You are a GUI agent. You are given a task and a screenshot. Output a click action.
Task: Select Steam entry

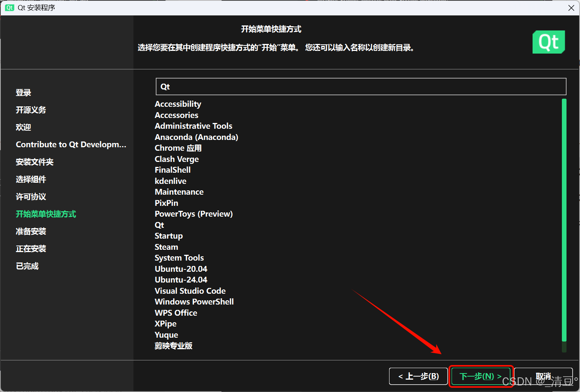166,247
